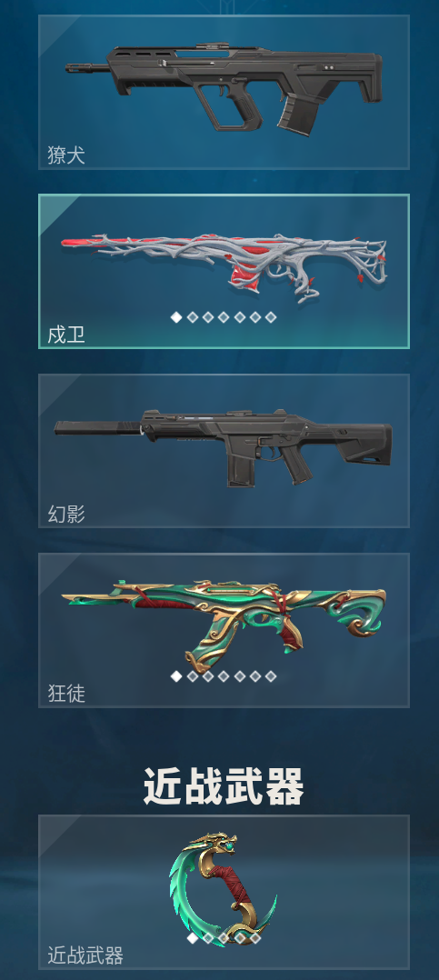Click the black Bulldog rifle image
439x980 pixels.
(224, 85)
